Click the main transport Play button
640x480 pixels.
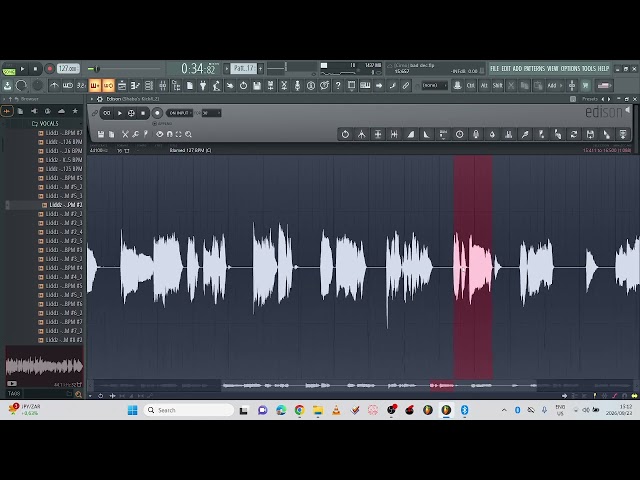(x=22, y=69)
